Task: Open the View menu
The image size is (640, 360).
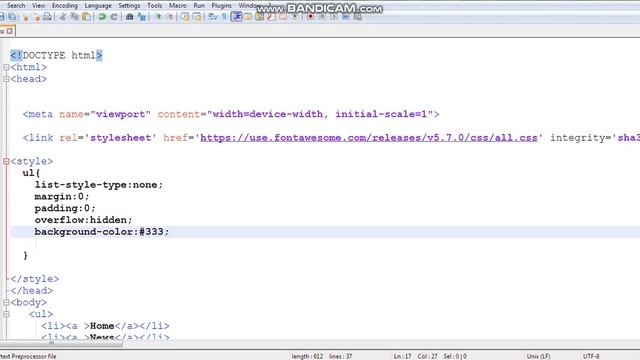Action: 38,5
